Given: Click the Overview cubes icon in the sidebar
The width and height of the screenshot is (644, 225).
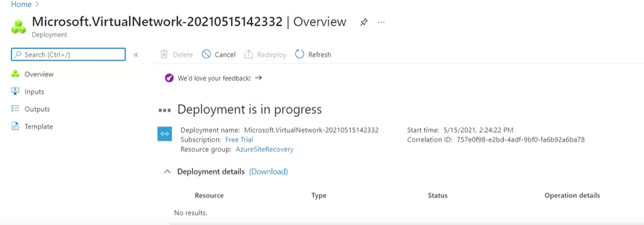Looking at the screenshot, I should coord(15,74).
